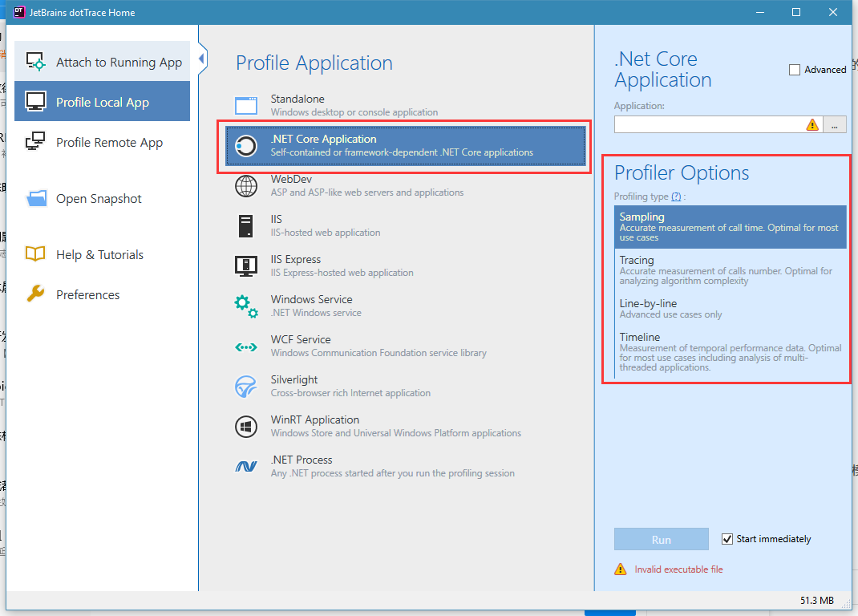
Task: Click the browse (...) button for Application
Action: 835,125
